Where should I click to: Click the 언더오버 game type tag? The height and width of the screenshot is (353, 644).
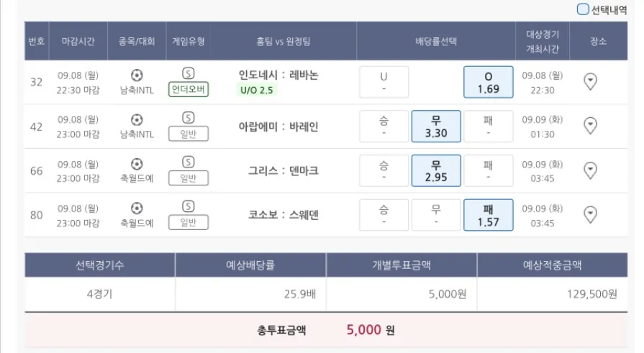point(189,91)
